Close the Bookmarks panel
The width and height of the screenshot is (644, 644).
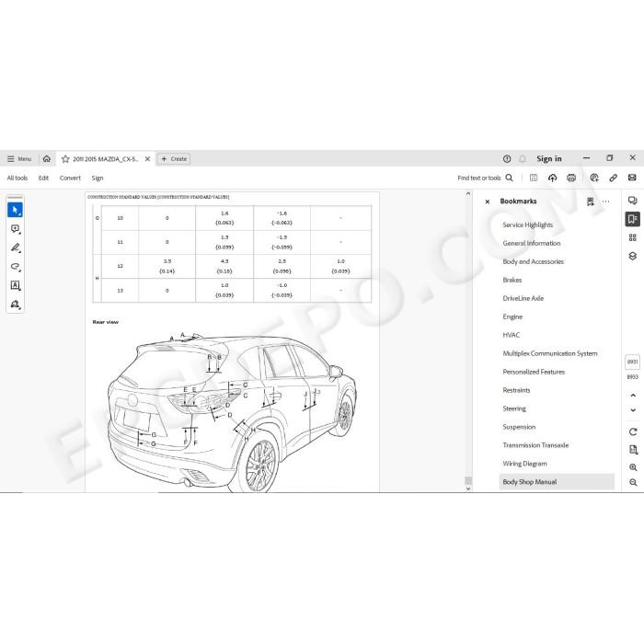tap(488, 201)
